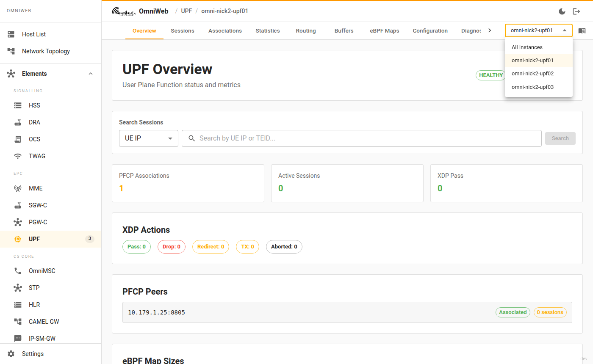Click the OCS billing icon
This screenshot has width=593, height=364.
(18, 139)
